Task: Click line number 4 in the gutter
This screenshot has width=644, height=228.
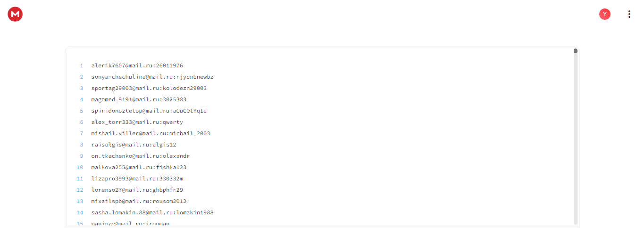Action: click(x=82, y=99)
